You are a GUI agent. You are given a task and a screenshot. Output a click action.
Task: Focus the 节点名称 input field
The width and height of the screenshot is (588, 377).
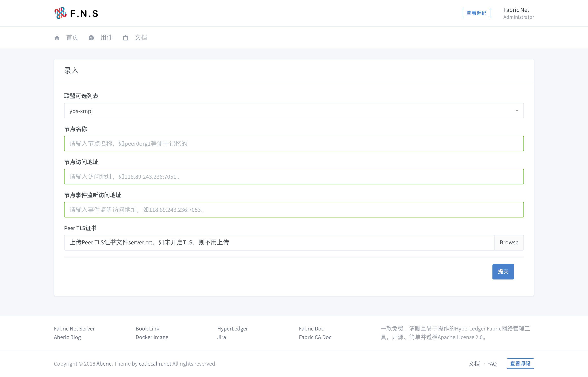tap(294, 144)
